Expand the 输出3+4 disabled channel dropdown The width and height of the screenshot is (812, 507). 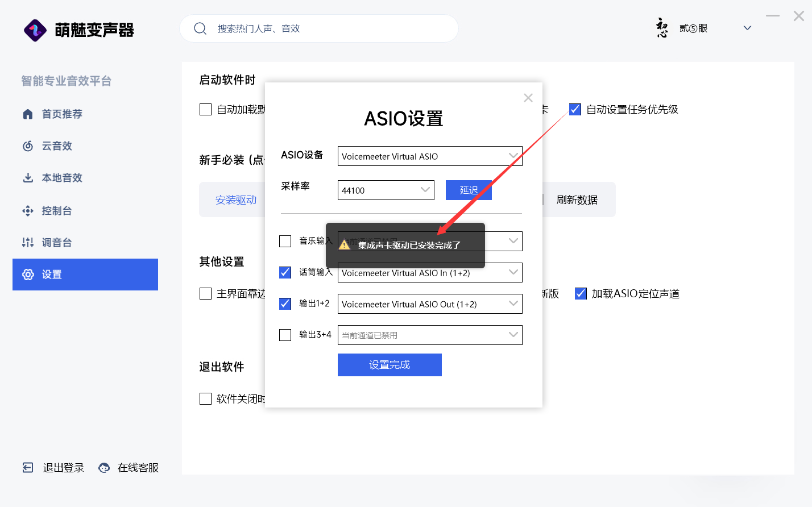[x=430, y=335]
